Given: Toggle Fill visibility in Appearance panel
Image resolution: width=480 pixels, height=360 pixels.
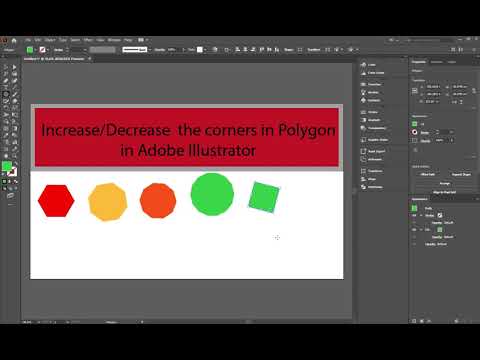Looking at the screenshot, I should tap(414, 230).
